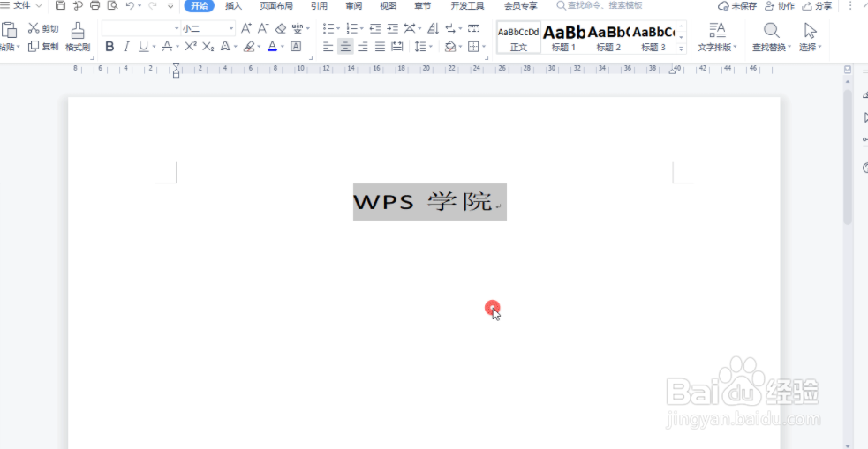Expand the bullet list dropdown arrow

click(339, 28)
